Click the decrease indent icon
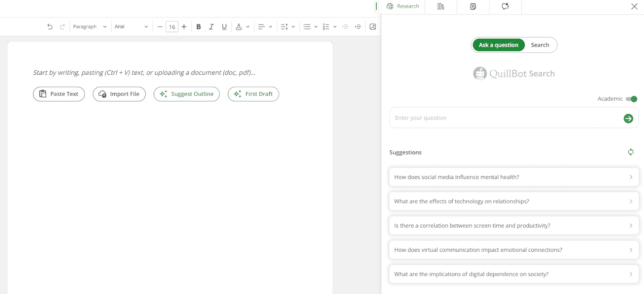 345,27
